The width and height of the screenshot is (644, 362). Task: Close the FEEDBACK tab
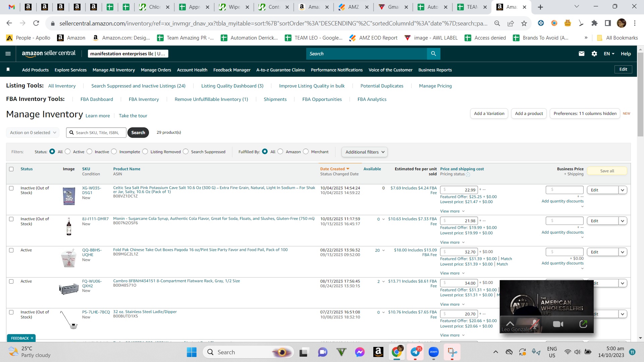tap(32, 338)
